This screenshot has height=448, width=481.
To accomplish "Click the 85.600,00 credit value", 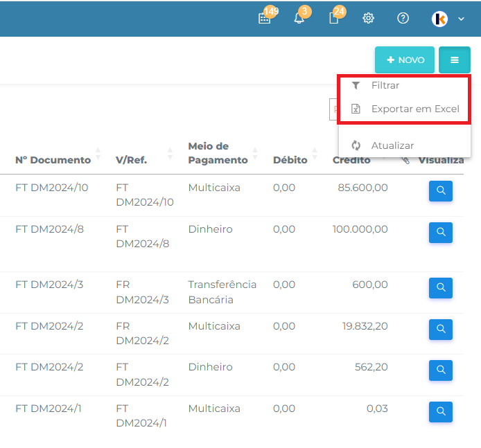I will (x=362, y=188).
